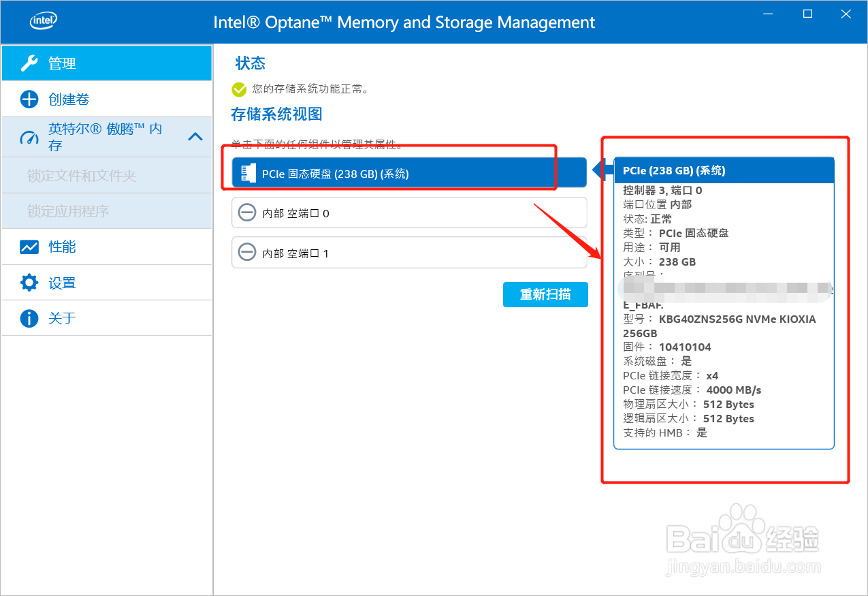Collapse the 英特尔 傲腾 内存 section chevron

point(195,137)
